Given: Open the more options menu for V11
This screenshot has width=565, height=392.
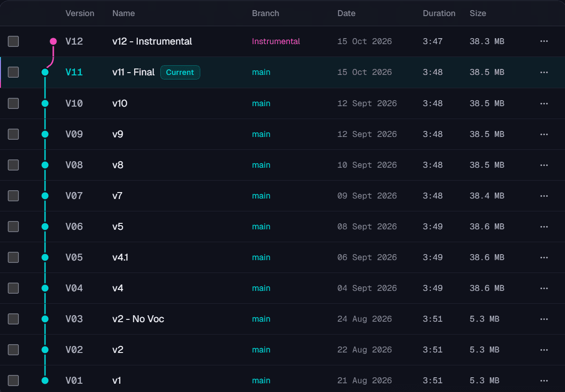Looking at the screenshot, I should tap(544, 72).
